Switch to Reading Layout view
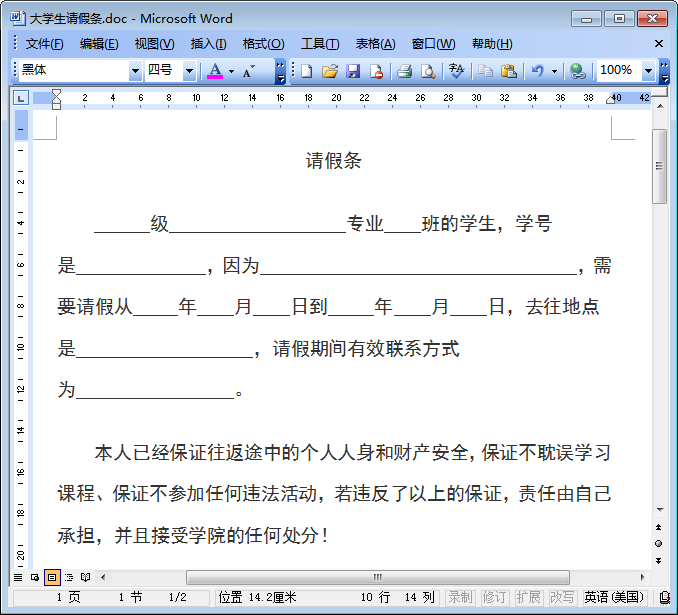 pos(86,577)
